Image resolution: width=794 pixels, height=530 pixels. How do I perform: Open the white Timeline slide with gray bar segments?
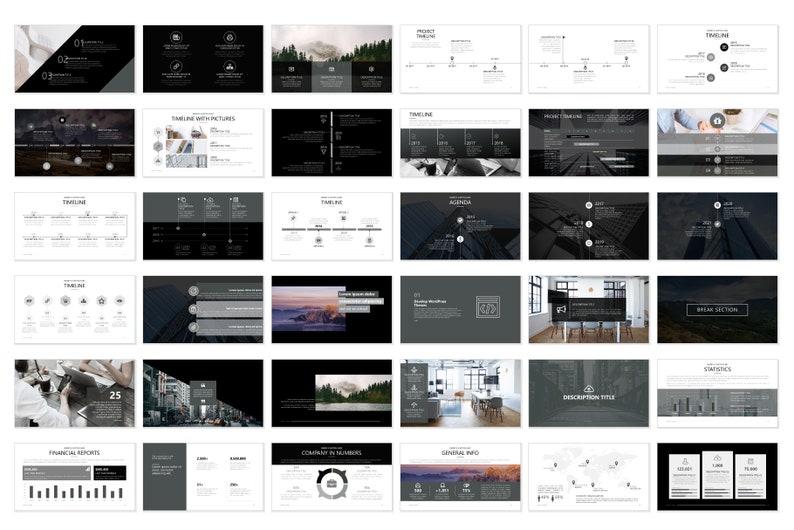pos(332,226)
